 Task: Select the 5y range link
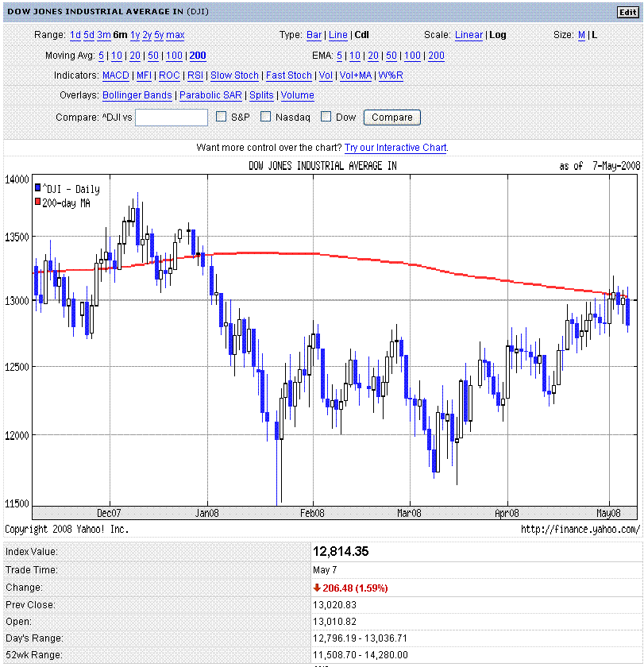[x=159, y=35]
